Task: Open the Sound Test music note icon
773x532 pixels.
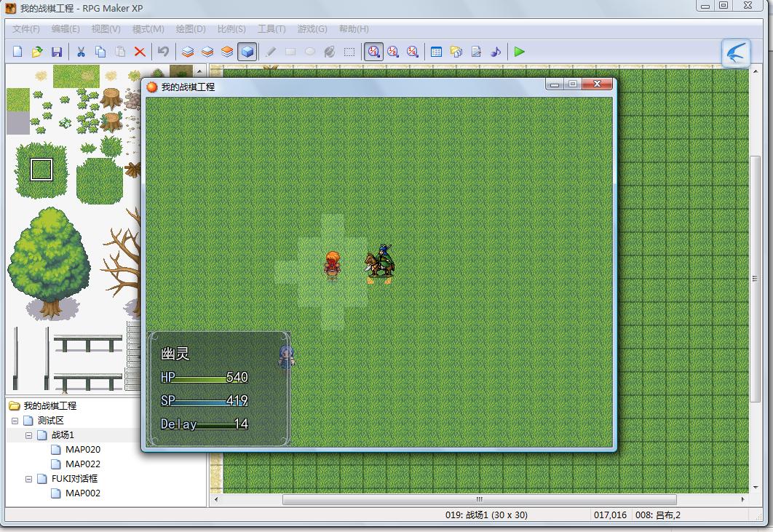Action: (496, 52)
